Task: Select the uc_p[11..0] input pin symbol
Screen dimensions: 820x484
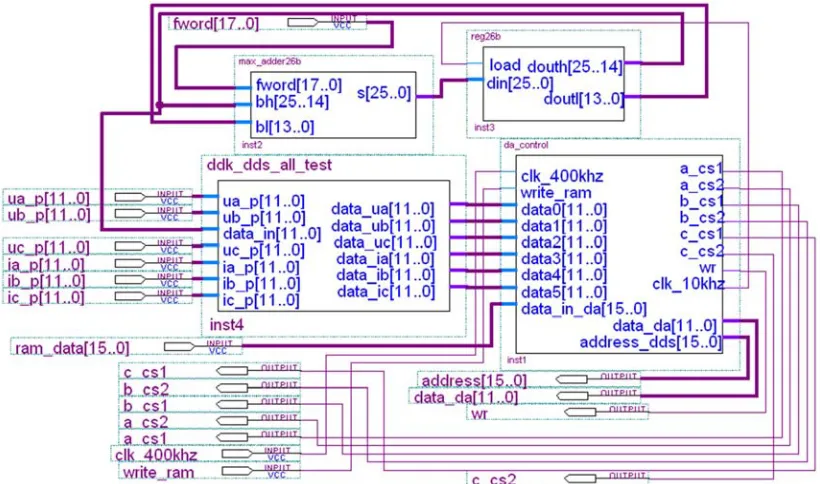Action: [130, 246]
